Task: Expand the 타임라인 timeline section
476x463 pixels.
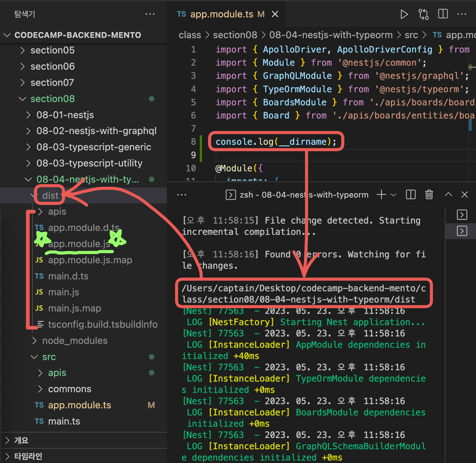Action: [x=83, y=456]
